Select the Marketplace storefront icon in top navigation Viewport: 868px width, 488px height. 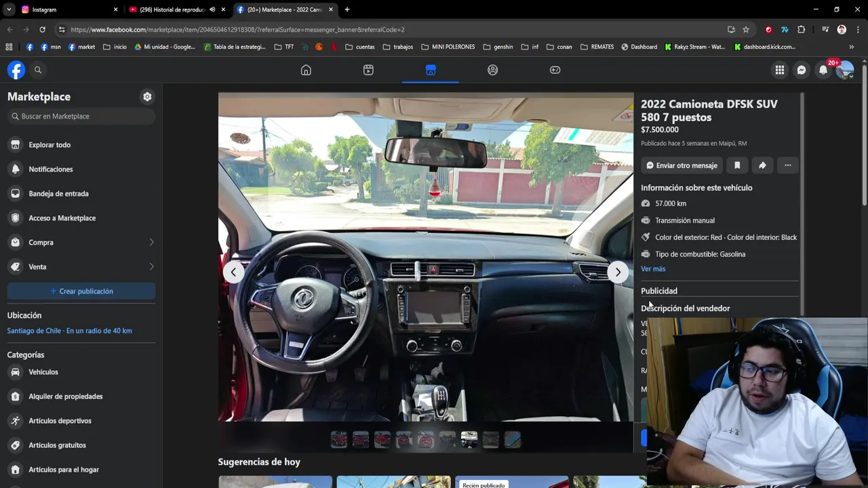[x=431, y=70]
